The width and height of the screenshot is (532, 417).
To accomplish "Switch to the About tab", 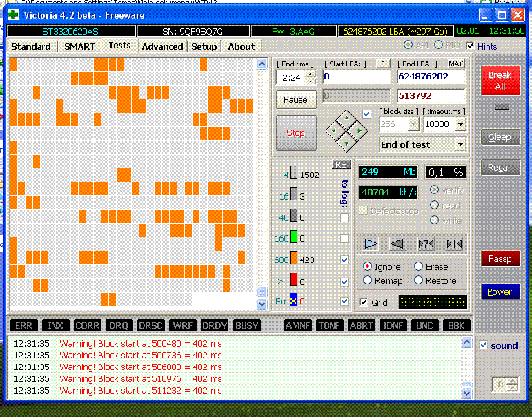I will point(242,46).
